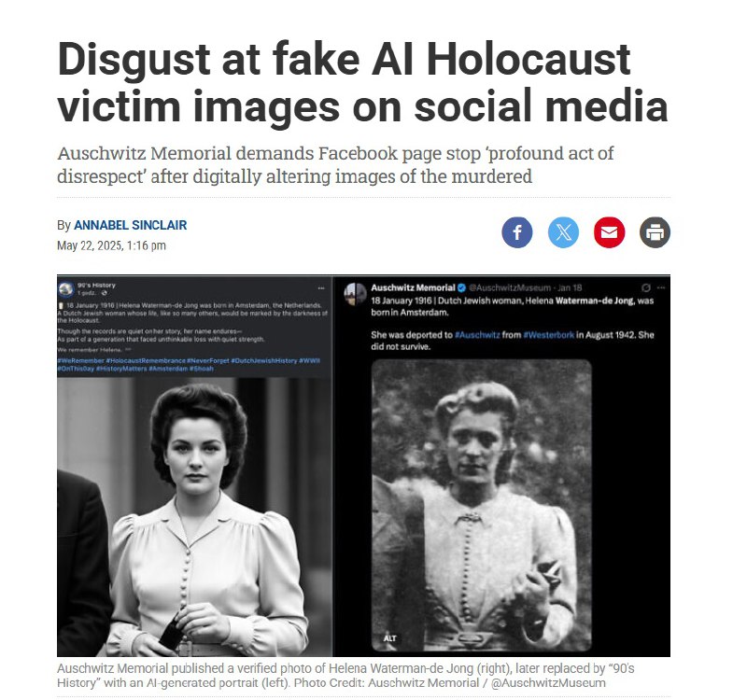Share the article on Facebook
The height and width of the screenshot is (700, 747).
517,232
